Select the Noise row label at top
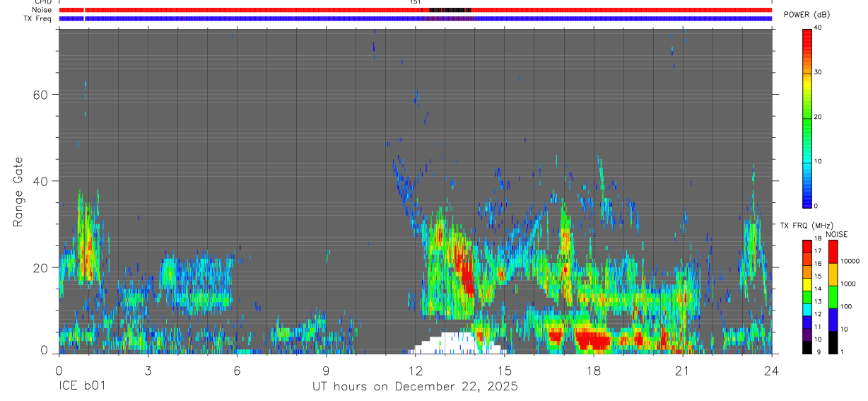This screenshot has height=401, width=868. point(42,10)
